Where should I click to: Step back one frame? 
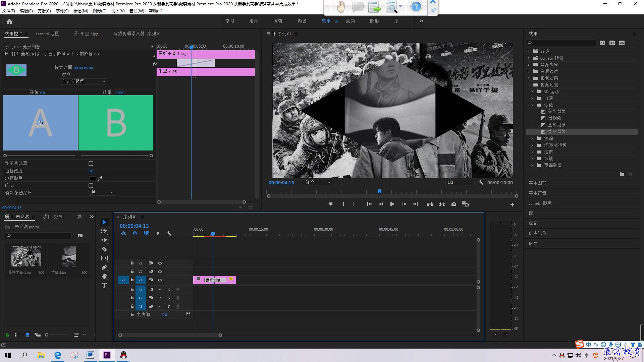pyautogui.click(x=381, y=204)
